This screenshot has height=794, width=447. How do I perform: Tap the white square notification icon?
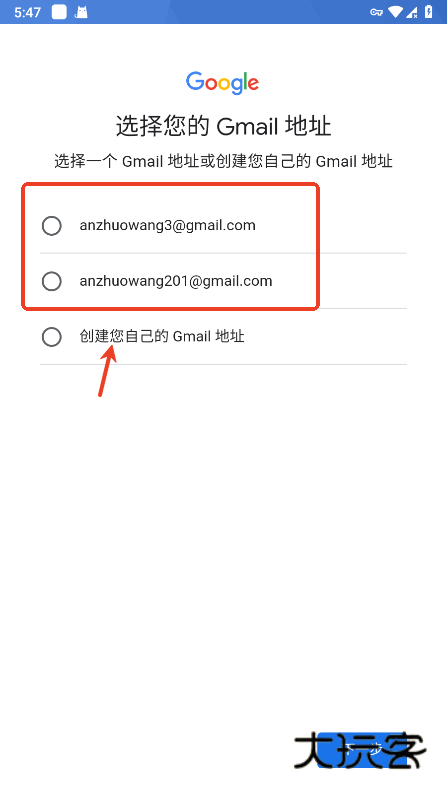(59, 12)
